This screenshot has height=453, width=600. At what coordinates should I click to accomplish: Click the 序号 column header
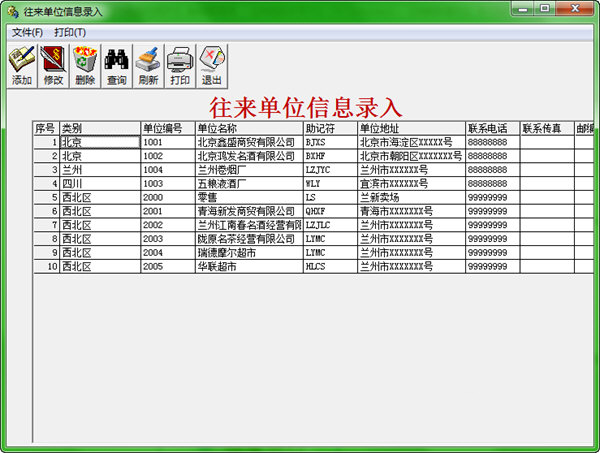click(46, 128)
